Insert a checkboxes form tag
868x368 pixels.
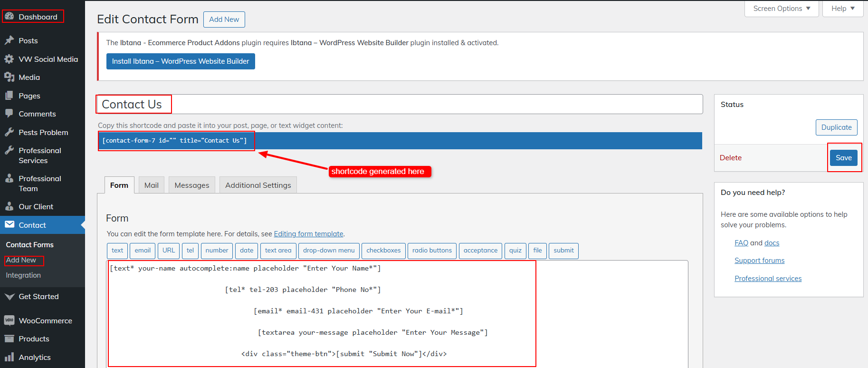[383, 251]
